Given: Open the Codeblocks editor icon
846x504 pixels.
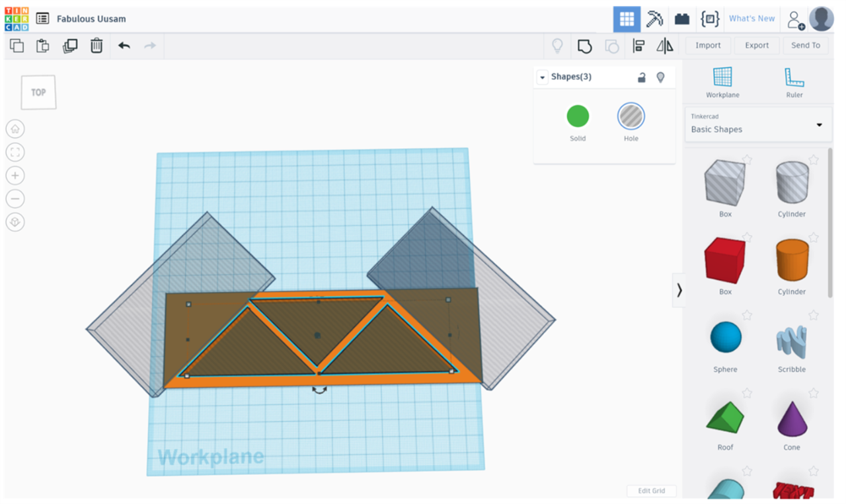Looking at the screenshot, I should point(710,19).
